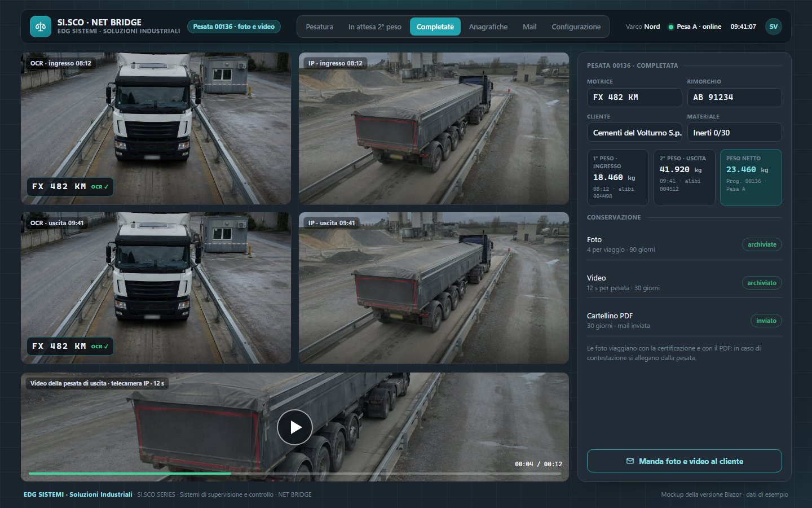812x508 pixels.
Task: Click the Pesata 00136 foto e video badge
Action: coord(233,27)
